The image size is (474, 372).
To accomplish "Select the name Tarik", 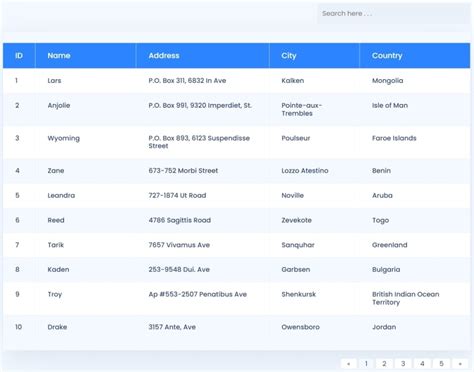I will click(x=55, y=245).
